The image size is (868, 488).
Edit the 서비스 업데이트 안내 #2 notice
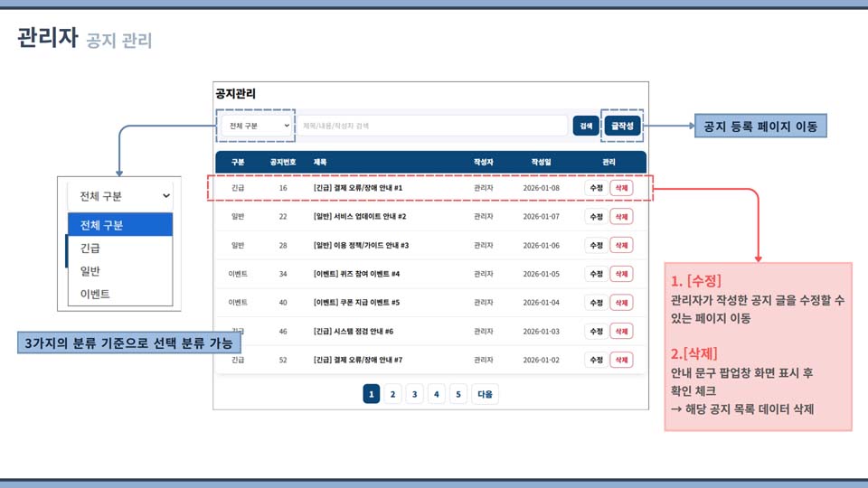click(x=596, y=217)
